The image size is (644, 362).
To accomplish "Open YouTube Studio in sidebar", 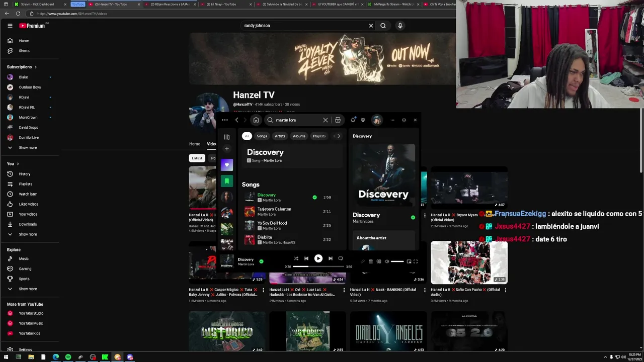I will pyautogui.click(x=31, y=313).
